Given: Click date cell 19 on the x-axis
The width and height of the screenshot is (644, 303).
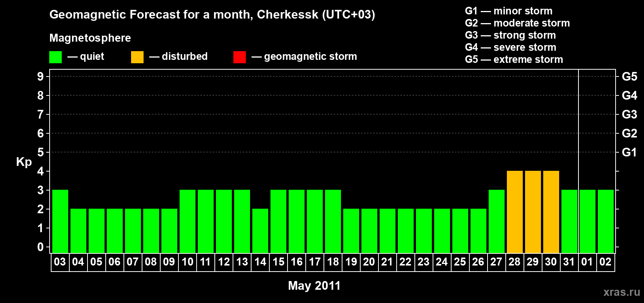Looking at the screenshot, I should [351, 262].
